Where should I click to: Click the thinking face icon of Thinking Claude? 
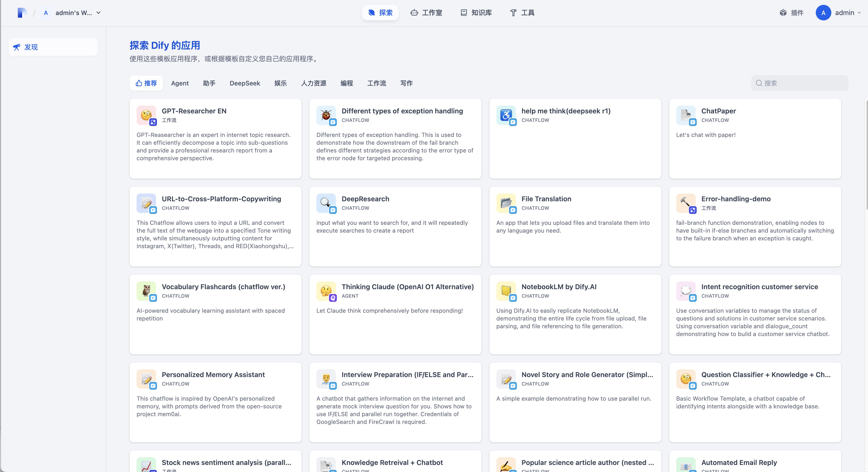coord(326,291)
